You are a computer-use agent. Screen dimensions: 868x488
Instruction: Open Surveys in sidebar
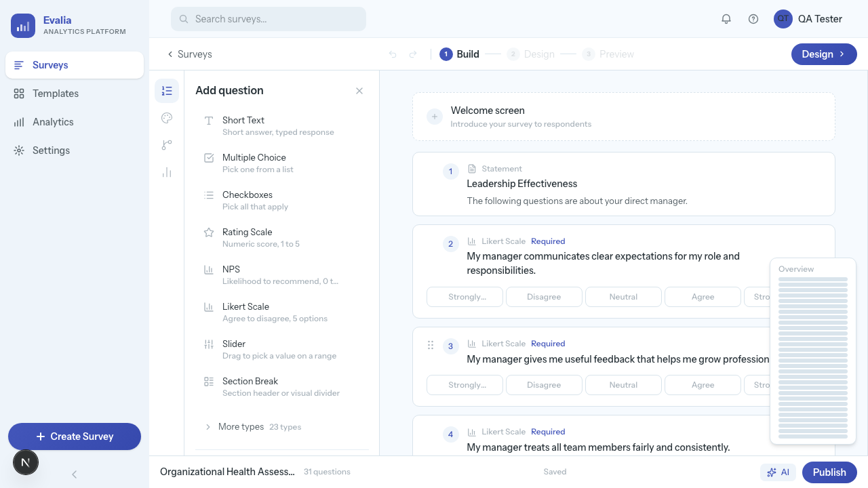[x=75, y=65]
